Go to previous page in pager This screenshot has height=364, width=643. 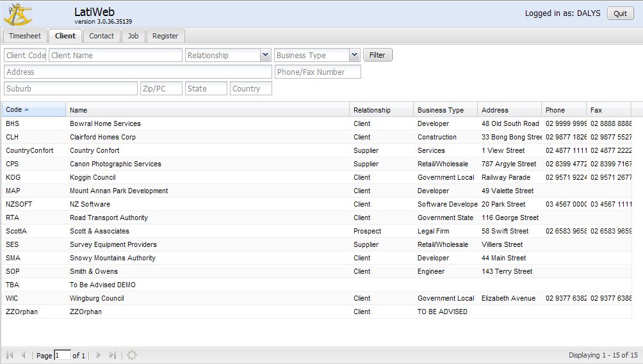tap(24, 355)
